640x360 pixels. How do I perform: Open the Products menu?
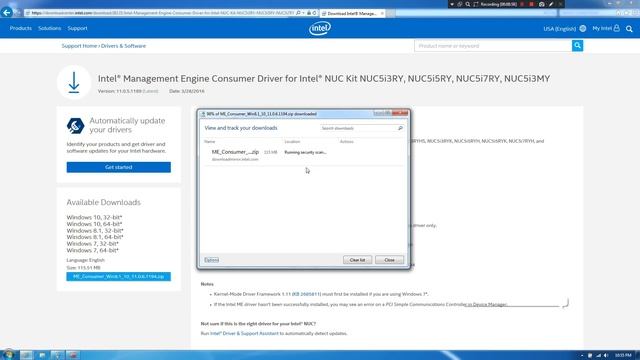click(x=21, y=28)
